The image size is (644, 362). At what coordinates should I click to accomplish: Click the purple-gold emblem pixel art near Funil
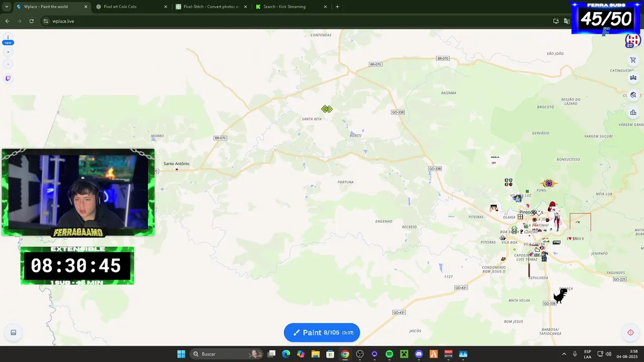[x=548, y=184]
